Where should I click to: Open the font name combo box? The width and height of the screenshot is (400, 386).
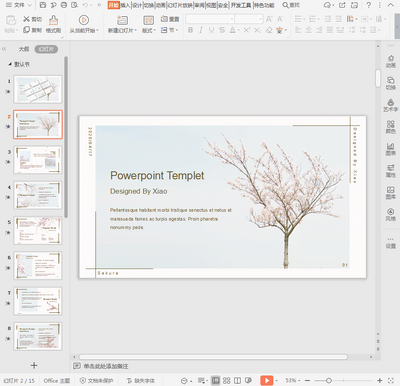[x=210, y=19]
